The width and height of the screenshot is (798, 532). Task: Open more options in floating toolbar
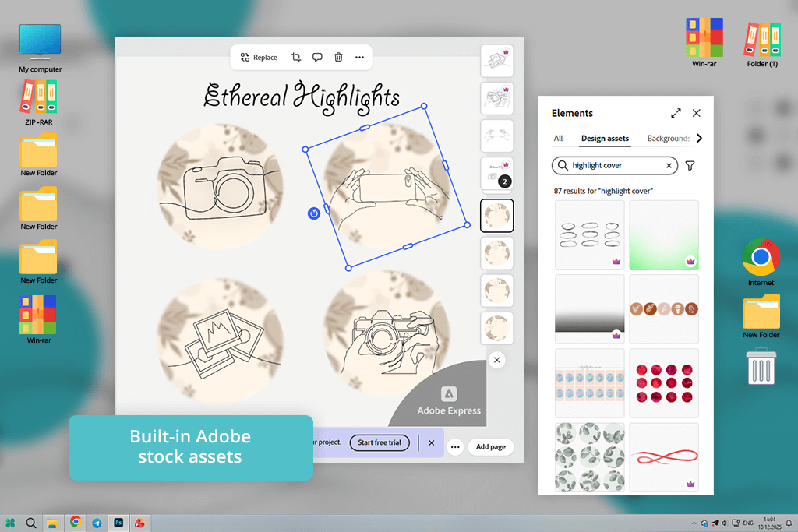pos(359,57)
